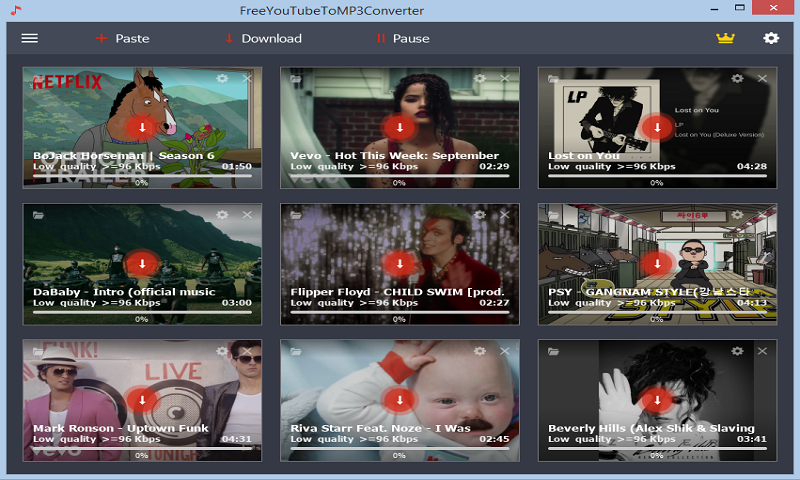Remove the DaBaby Intro card
This screenshot has height=480, width=800.
point(247,215)
